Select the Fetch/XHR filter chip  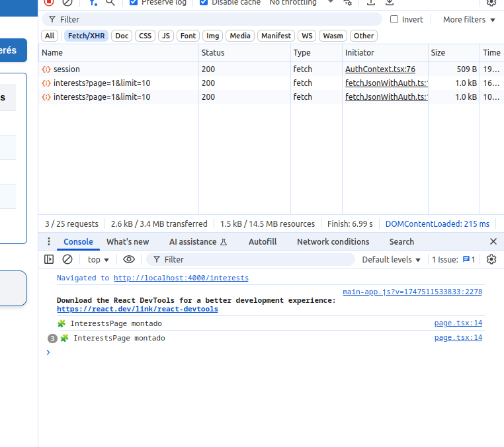[85, 36]
